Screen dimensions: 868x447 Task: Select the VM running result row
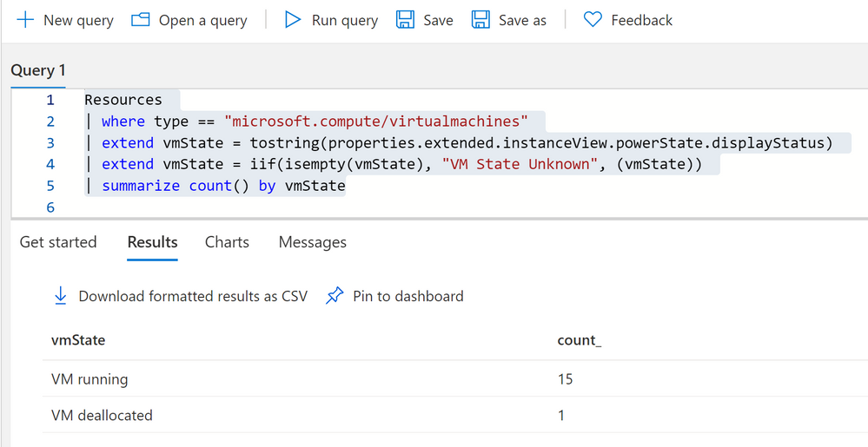click(455, 379)
